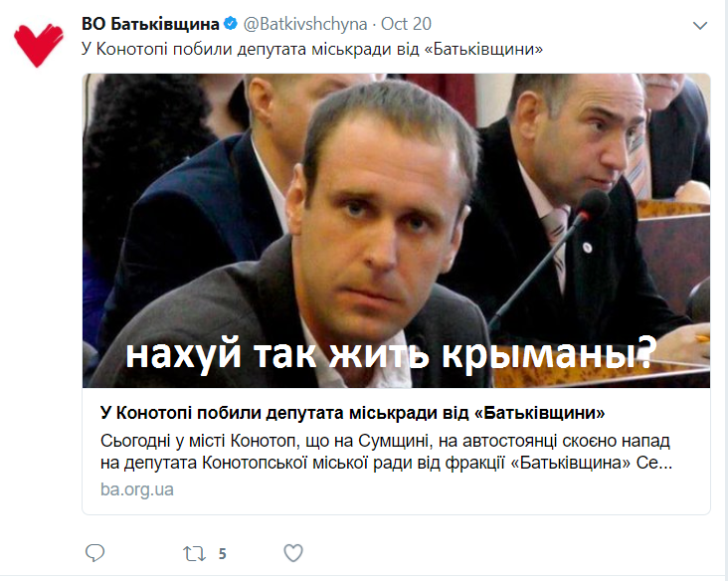The height and width of the screenshot is (581, 728).
Task: Open card description starting with Сьогодні
Action: click(x=386, y=452)
